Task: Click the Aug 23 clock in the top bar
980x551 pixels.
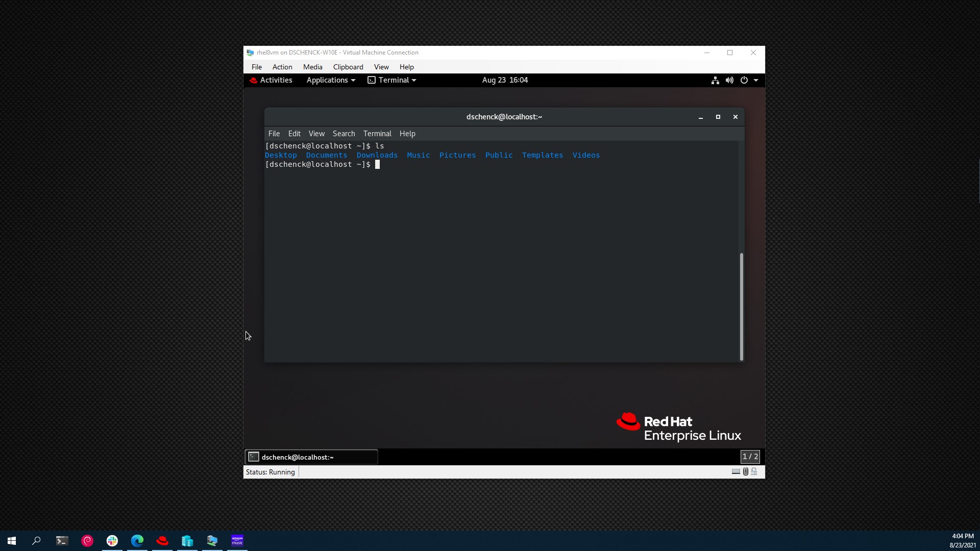Action: 505,80
